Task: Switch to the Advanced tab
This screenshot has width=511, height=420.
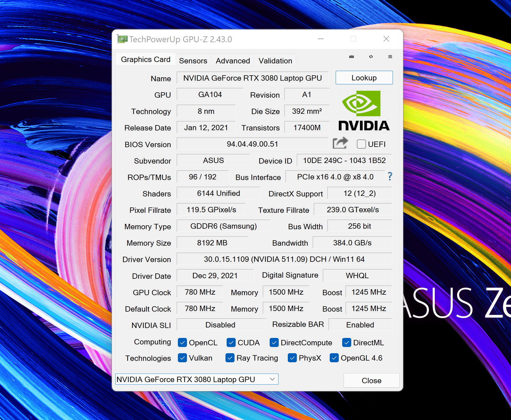Action: coord(233,61)
